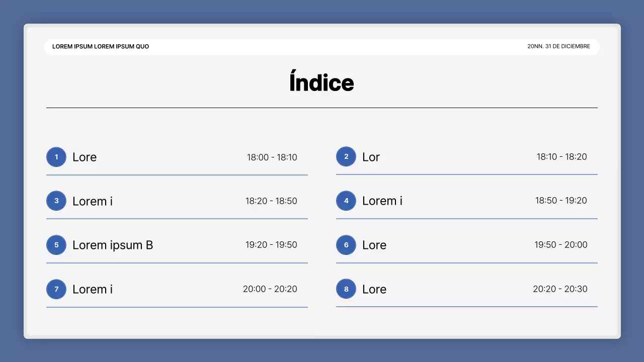Image resolution: width=644 pixels, height=362 pixels.
Task: Click the number 5 circle badge
Action: point(56,245)
